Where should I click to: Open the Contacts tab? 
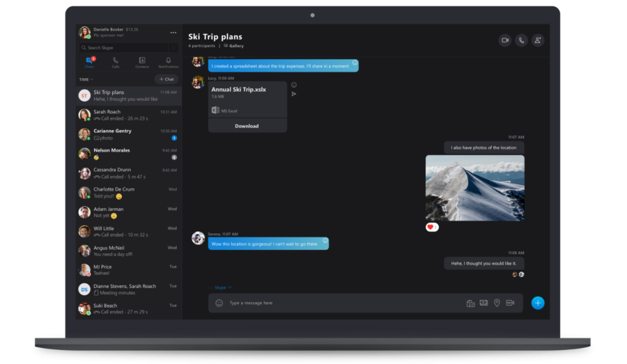[142, 63]
